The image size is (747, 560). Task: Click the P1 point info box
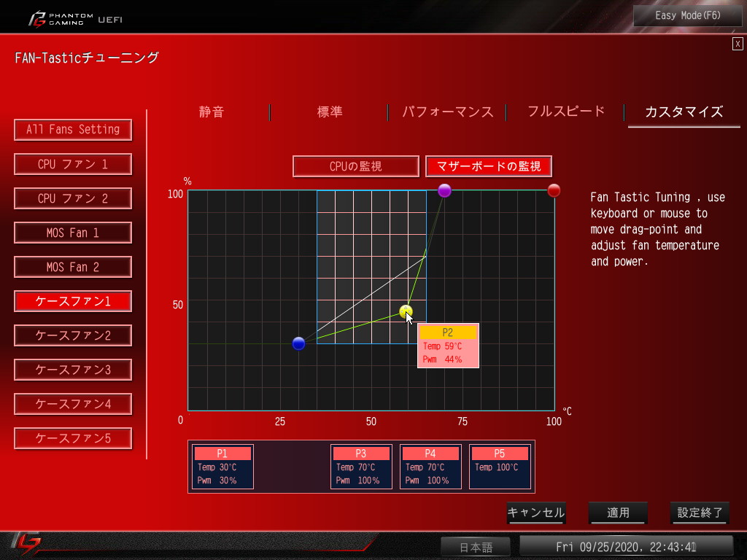coord(222,467)
